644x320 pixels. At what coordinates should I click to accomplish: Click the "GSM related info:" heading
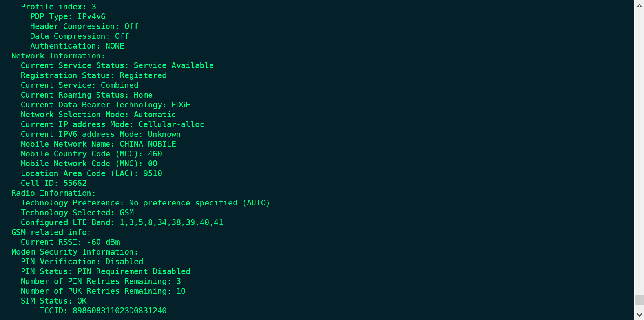point(51,232)
